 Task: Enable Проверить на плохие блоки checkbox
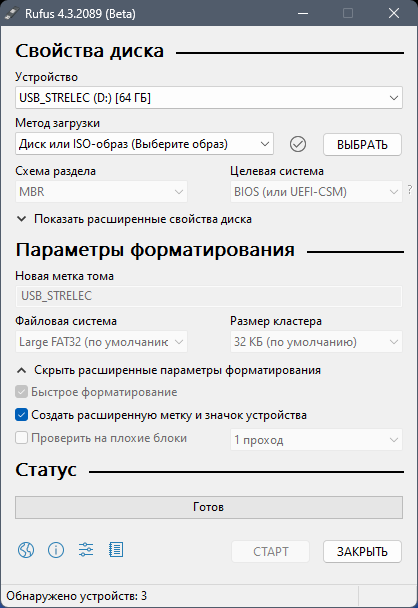[22, 438]
